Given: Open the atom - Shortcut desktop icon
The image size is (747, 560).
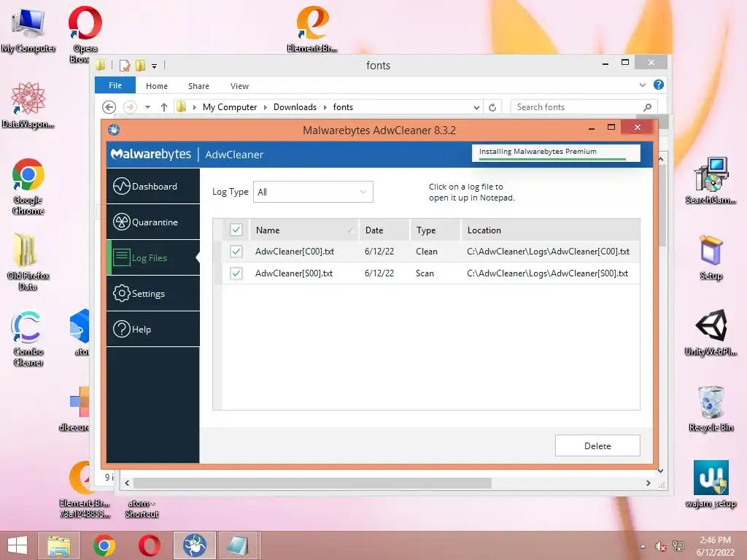Looking at the screenshot, I should point(142,508).
